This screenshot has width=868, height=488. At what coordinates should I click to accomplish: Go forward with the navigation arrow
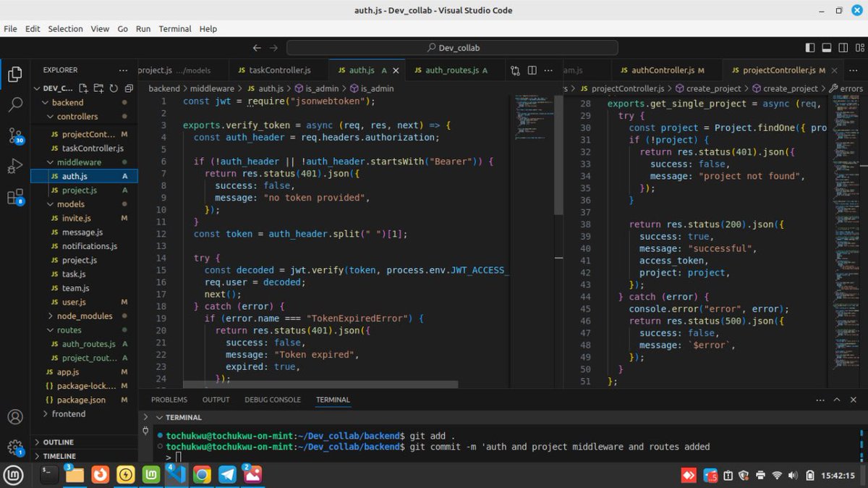[273, 48]
